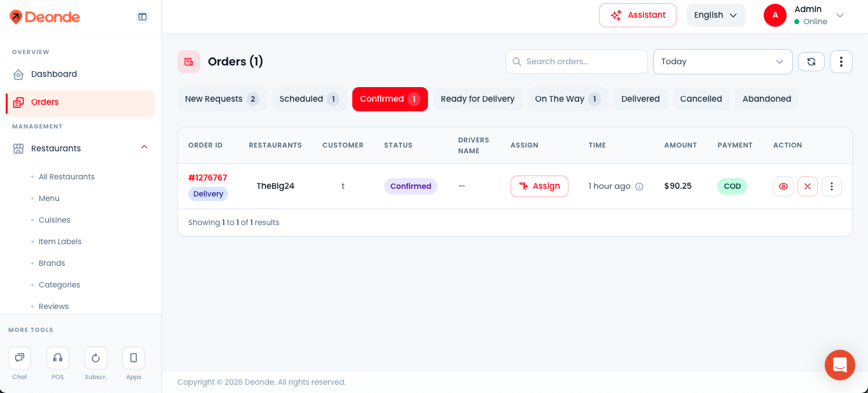The image size is (868, 393).
Task: Open the POS headset icon
Action: tap(58, 358)
